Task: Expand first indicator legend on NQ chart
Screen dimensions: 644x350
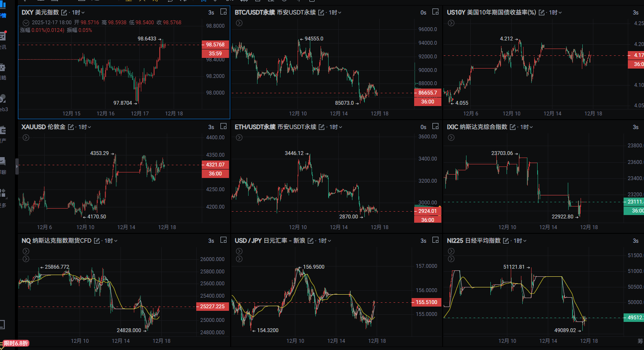Action: point(26,252)
